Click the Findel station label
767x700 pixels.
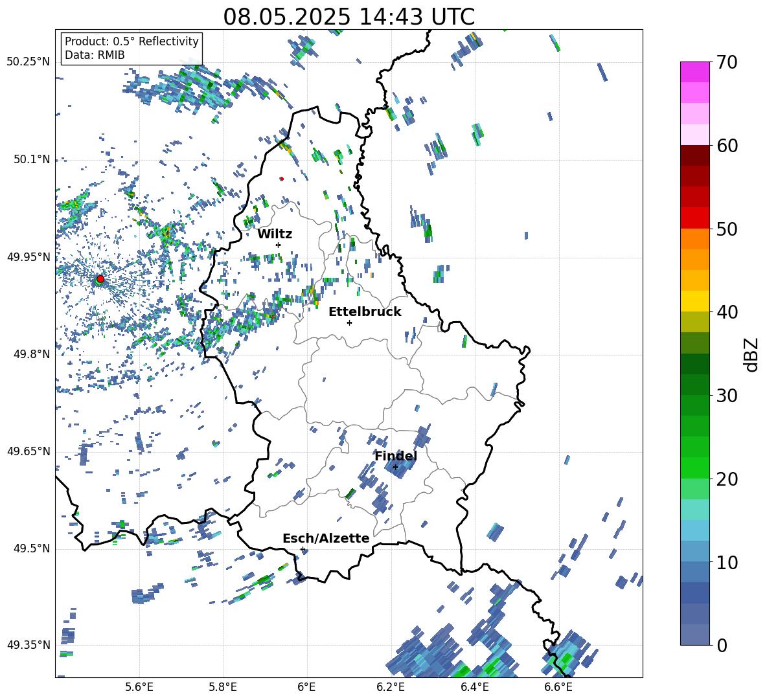pyautogui.click(x=396, y=456)
